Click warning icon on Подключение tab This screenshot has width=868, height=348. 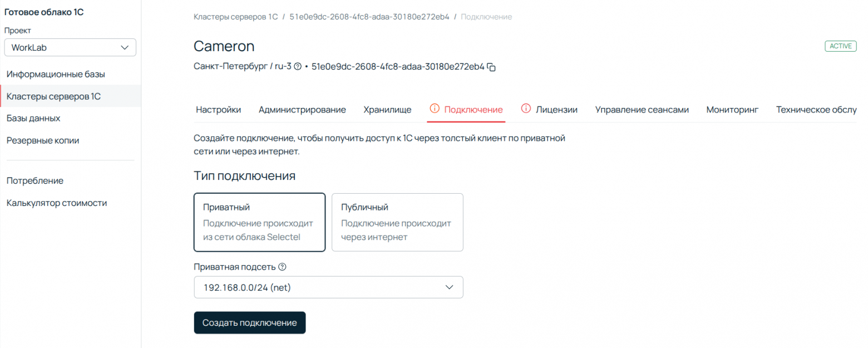pos(435,109)
